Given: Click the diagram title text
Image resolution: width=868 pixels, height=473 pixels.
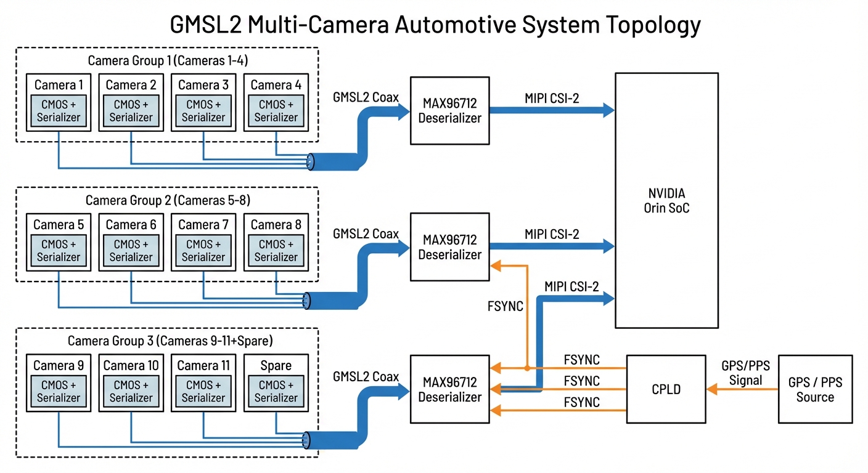Looking at the screenshot, I should [434, 25].
